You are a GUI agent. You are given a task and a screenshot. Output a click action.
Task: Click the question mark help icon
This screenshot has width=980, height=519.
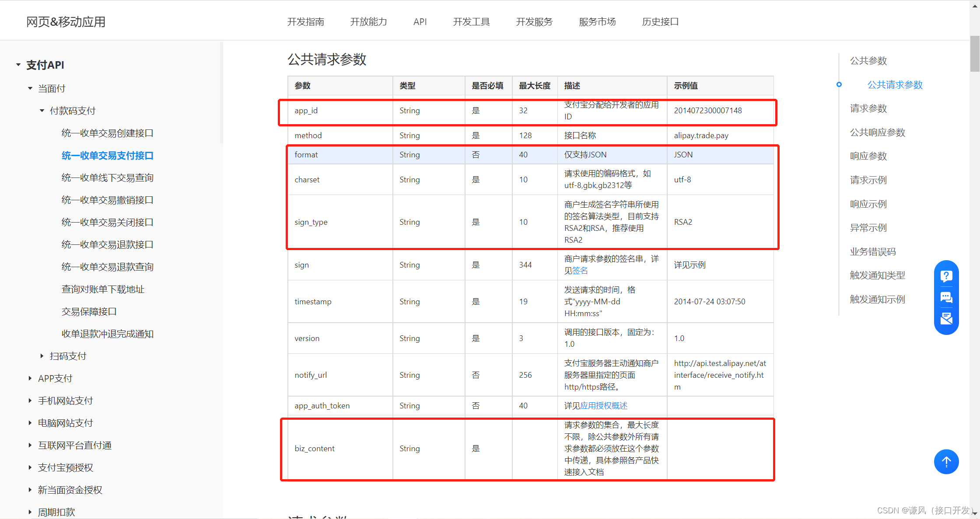[946, 276]
